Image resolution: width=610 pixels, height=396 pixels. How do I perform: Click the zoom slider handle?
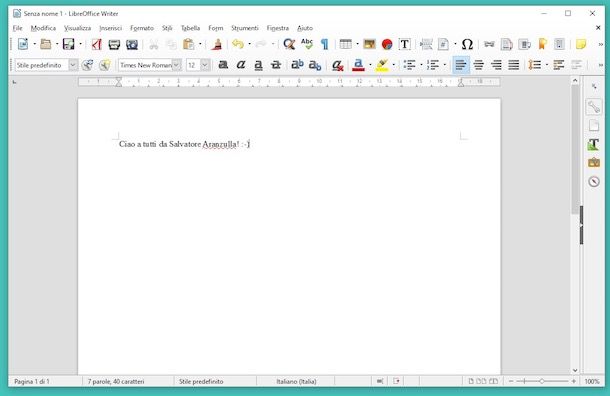point(542,381)
